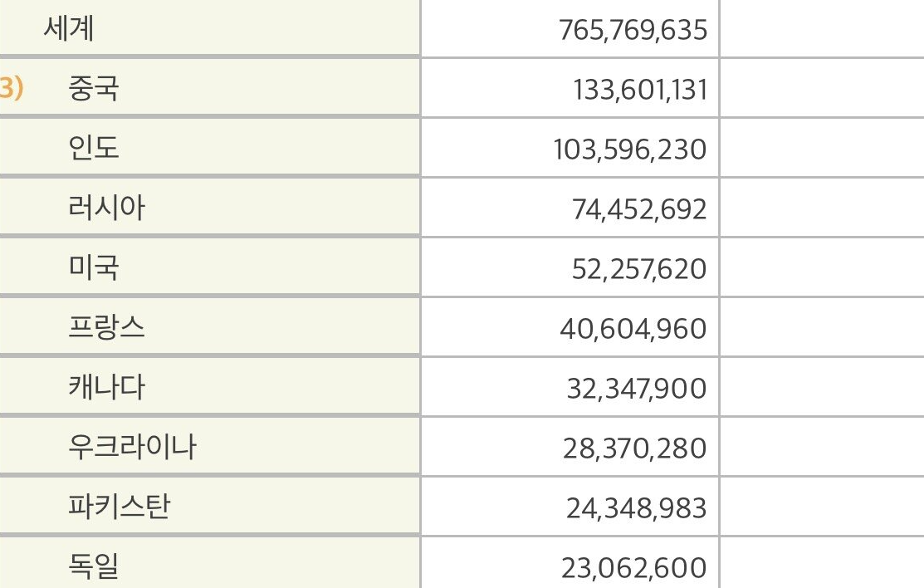This screenshot has width=924, height=588.
Task: Select the value 23,062,600
Action: tap(634, 568)
